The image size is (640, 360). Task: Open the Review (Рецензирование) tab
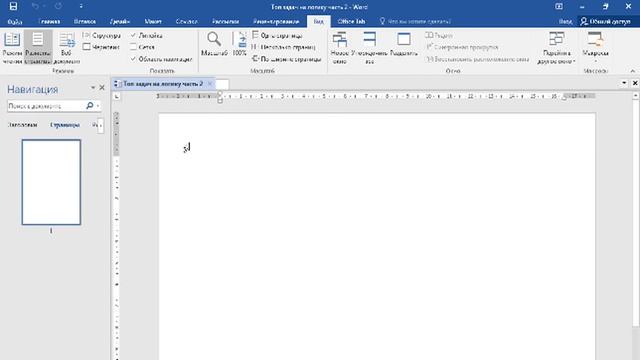tap(276, 21)
